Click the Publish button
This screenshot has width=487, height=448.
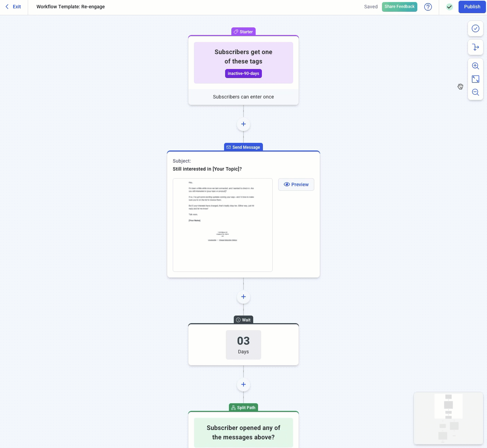(x=472, y=7)
